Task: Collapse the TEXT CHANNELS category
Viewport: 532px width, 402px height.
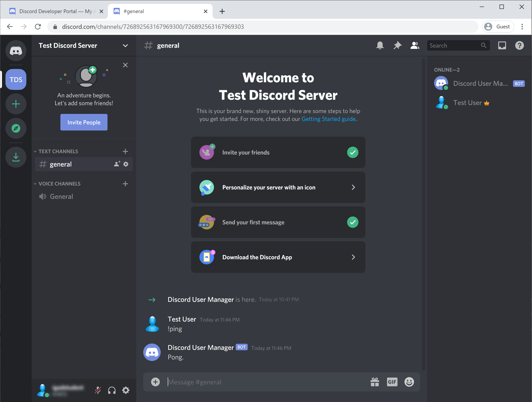Action: (58, 151)
